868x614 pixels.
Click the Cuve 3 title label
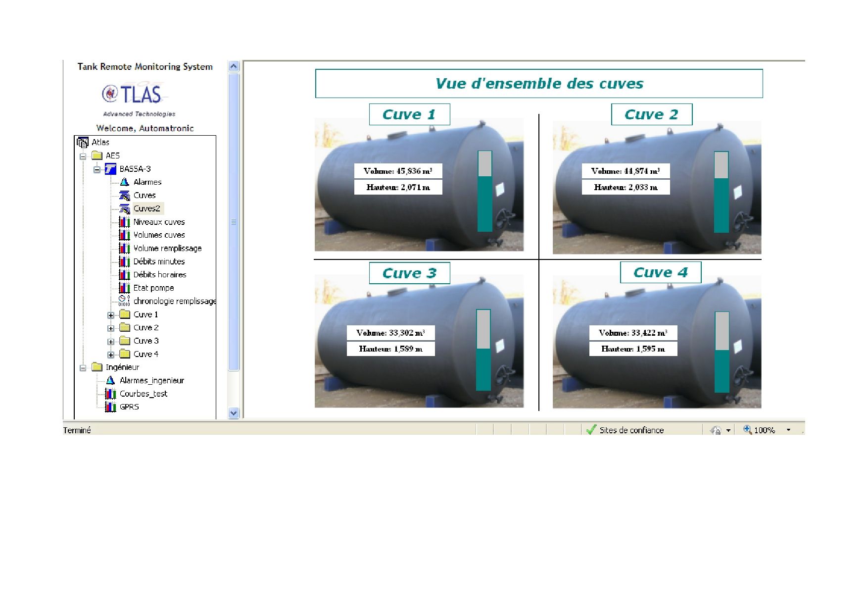(x=409, y=273)
